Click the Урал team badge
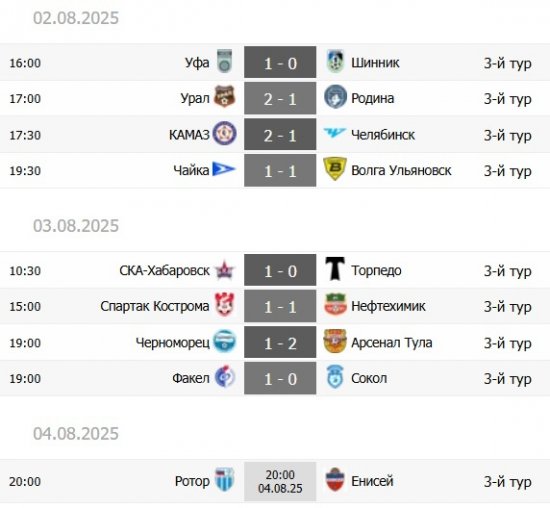 pyautogui.click(x=224, y=96)
